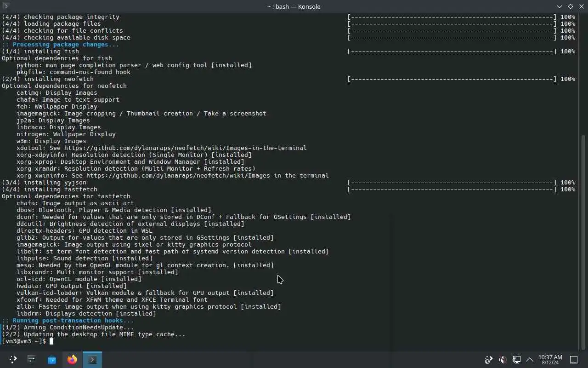Close the Konsole window
Screen dimensions: 588x368
[x=581, y=6]
